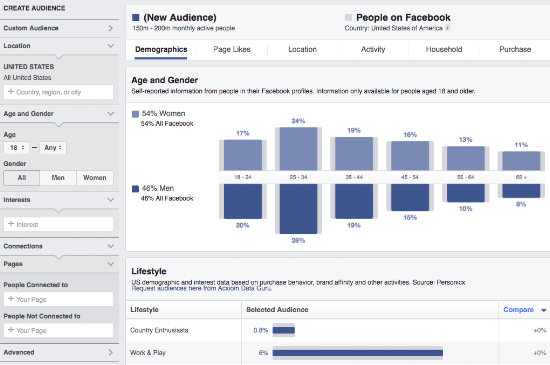Open the minimum age 18 dropdown
Viewport: 550px width, 365px height.
[16, 148]
